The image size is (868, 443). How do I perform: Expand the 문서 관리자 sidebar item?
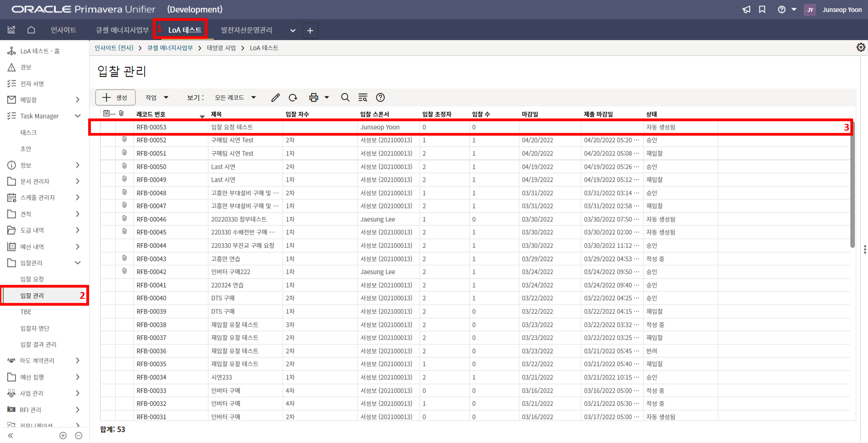[78, 181]
